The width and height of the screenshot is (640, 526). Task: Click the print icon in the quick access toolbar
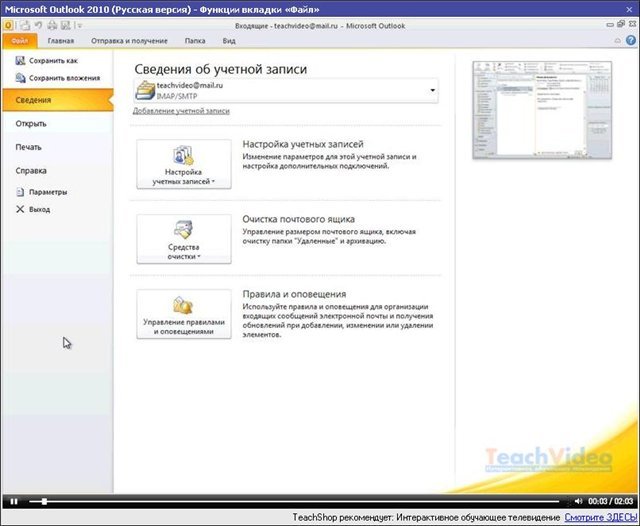coord(50,24)
